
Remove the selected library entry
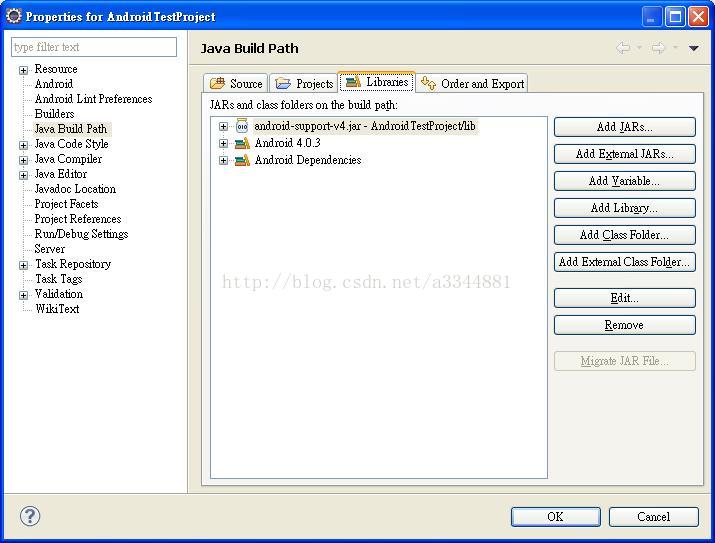coord(625,325)
